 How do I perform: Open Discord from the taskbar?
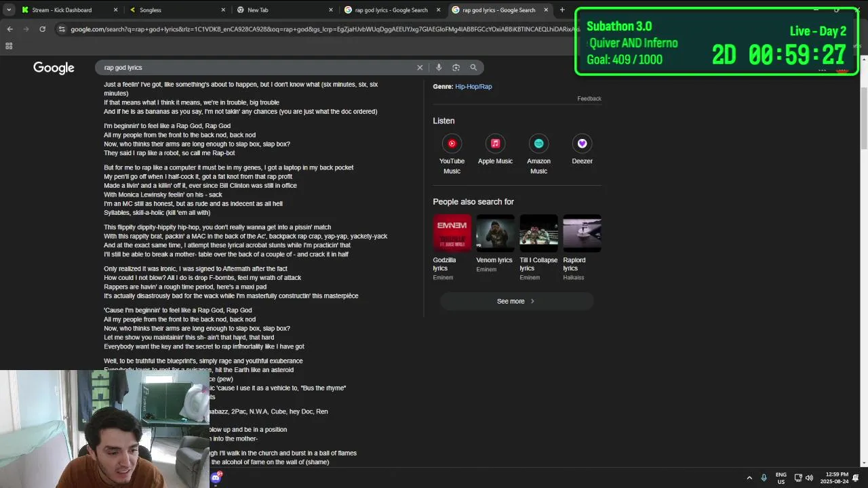[x=216, y=478]
